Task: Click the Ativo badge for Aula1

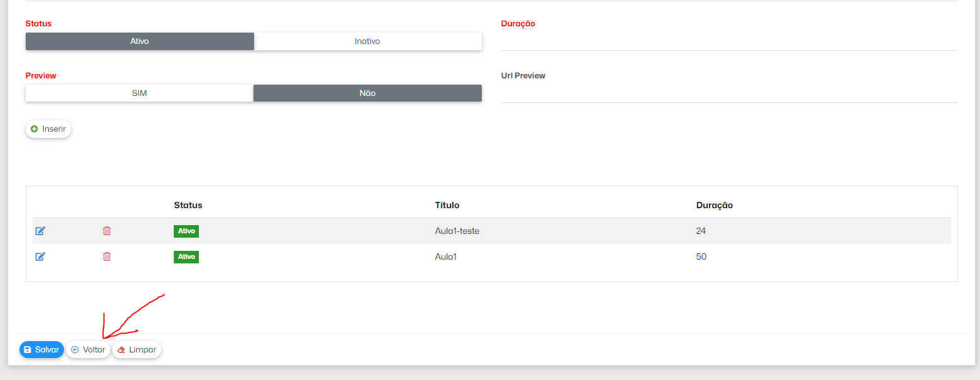Action: 186,256
